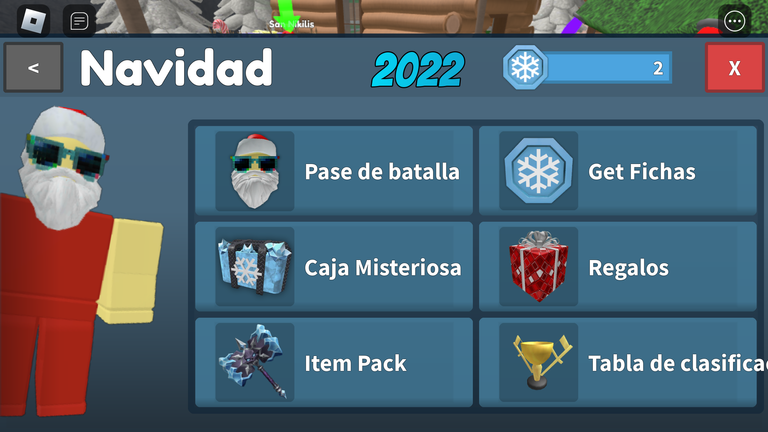Screen dimensions: 768x432
Task: Click the snowflake token icon in header
Action: pyautogui.click(x=525, y=67)
